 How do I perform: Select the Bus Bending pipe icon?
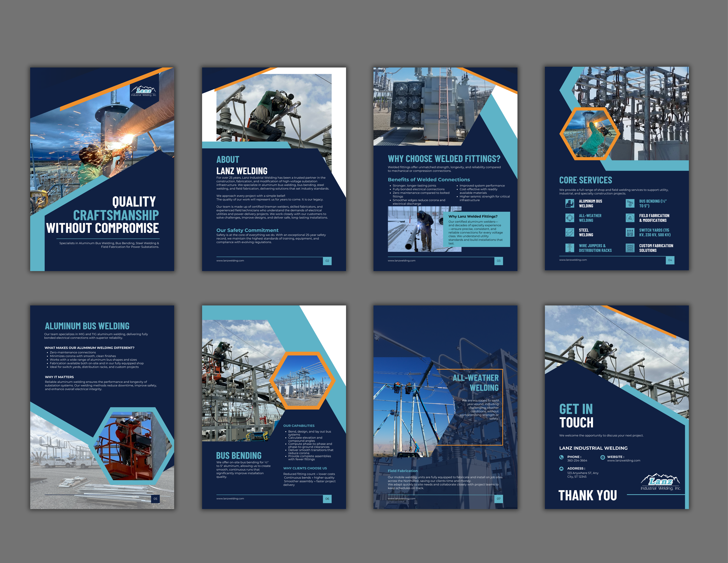630,203
